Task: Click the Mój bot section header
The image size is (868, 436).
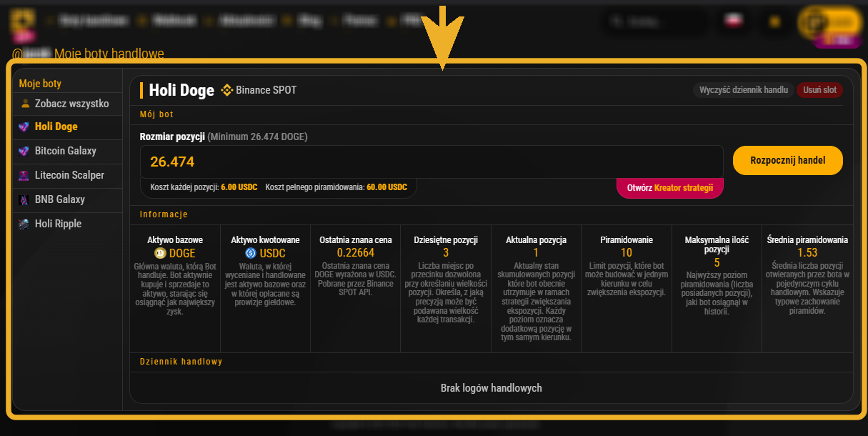Action: pyautogui.click(x=156, y=114)
